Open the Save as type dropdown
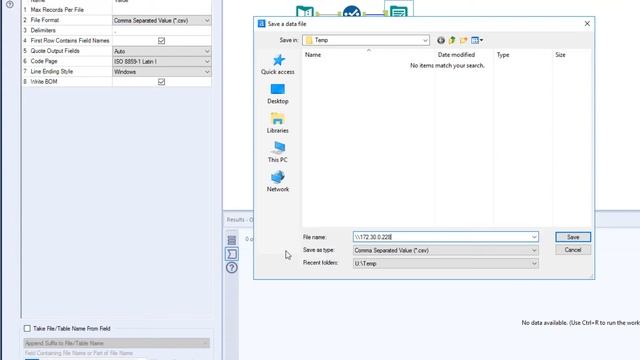This screenshot has height=360, width=640. [446, 250]
